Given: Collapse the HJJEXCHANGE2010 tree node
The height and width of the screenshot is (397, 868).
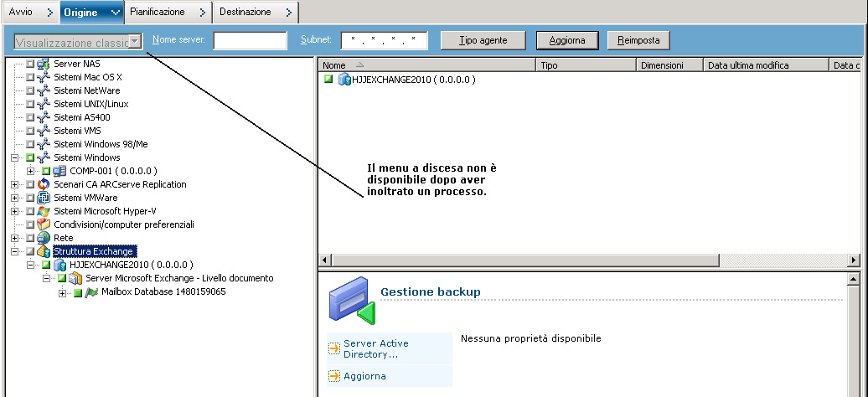Looking at the screenshot, I should (x=30, y=265).
